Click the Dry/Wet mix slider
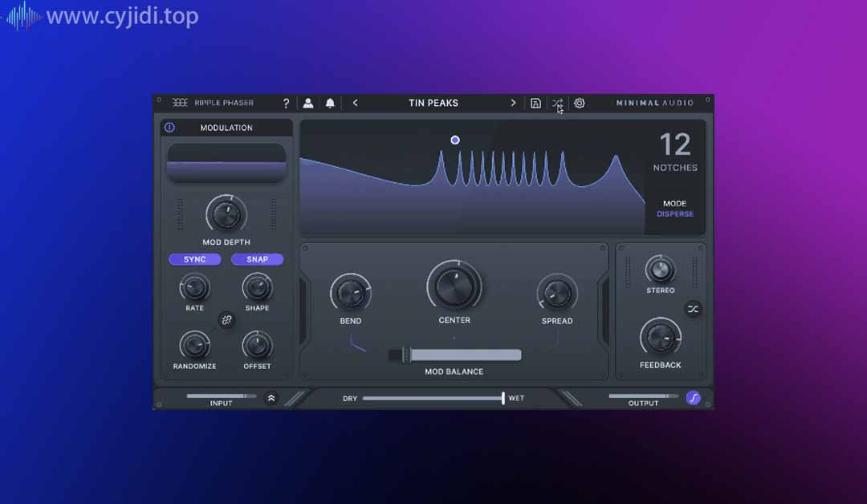867x504 pixels. (x=433, y=398)
